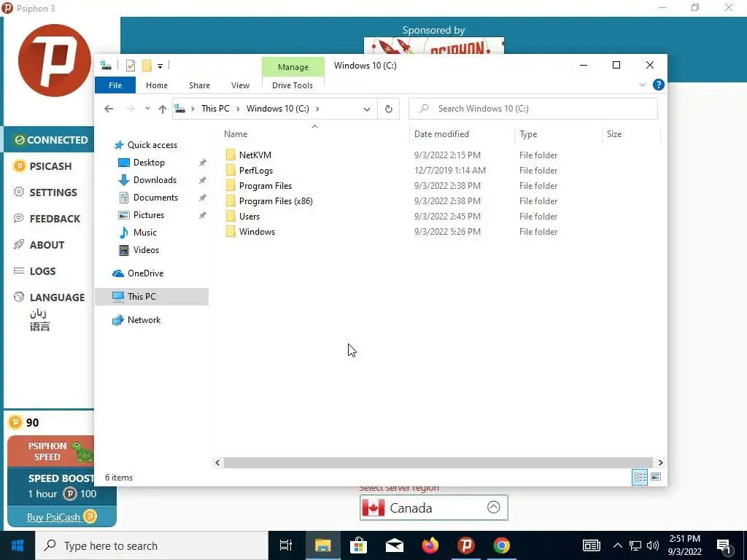
Task: Click This PC in the address breadcrumb
Action: click(215, 109)
